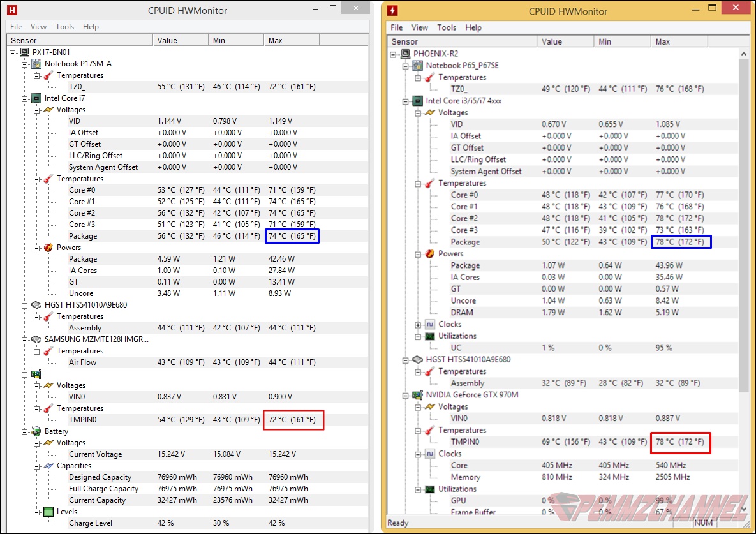Click the HGST drive icon in right window

[418, 360]
